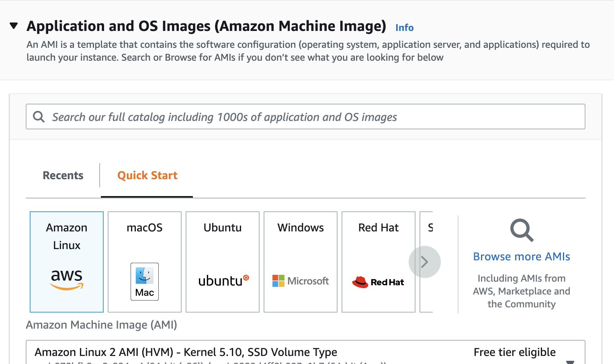The width and height of the screenshot is (614, 364).
Task: Follow the Browse more AMIs link
Action: (521, 257)
